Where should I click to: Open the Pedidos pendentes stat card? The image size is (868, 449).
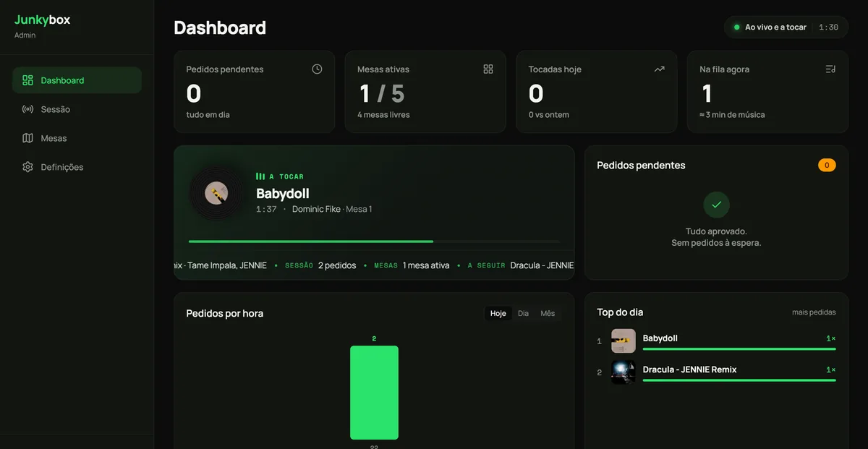[x=255, y=92]
